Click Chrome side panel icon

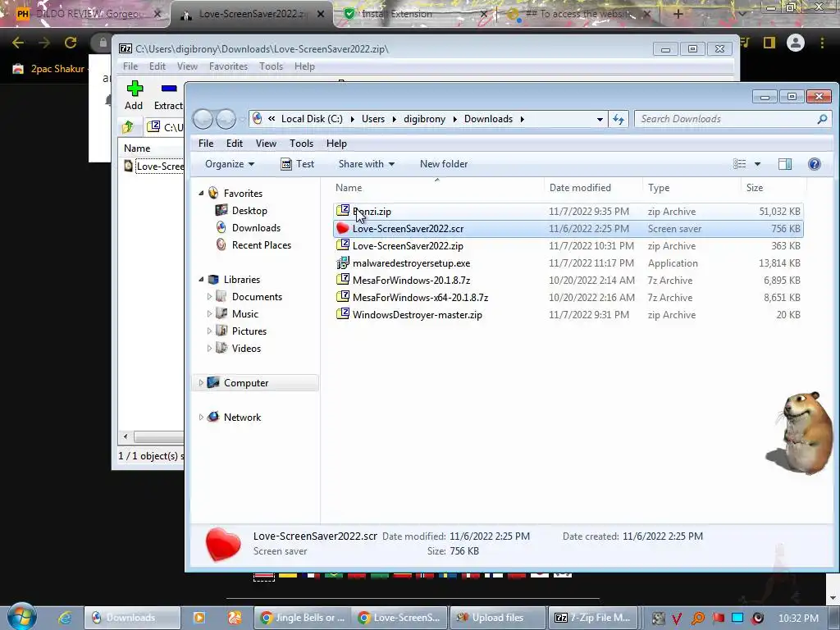click(769, 43)
